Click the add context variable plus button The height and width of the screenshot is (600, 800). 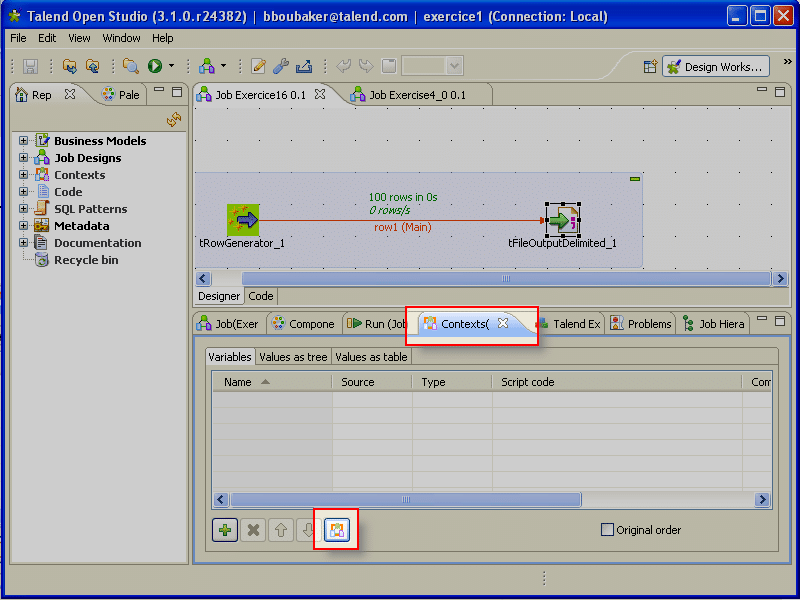(x=225, y=530)
